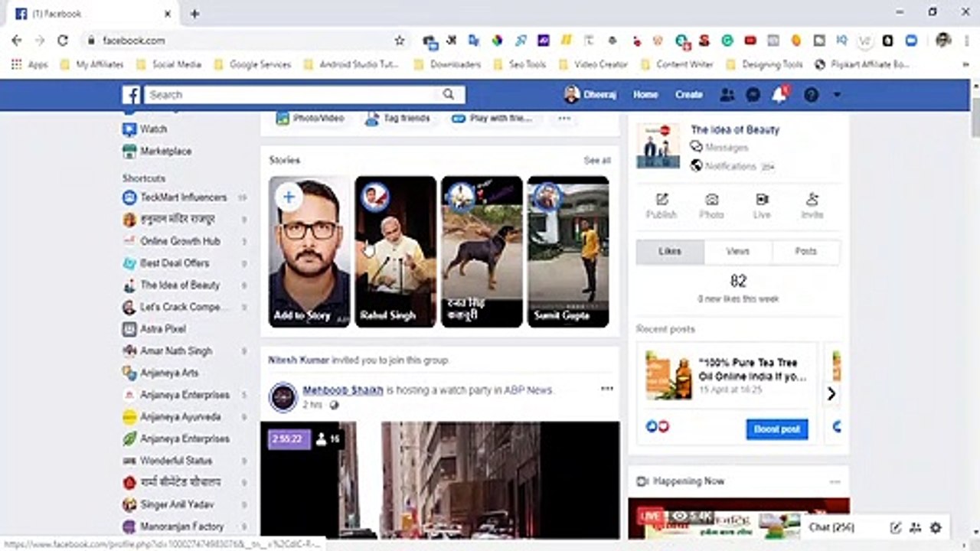The width and height of the screenshot is (980, 551).
Task: Click the Boost post button
Action: point(777,429)
